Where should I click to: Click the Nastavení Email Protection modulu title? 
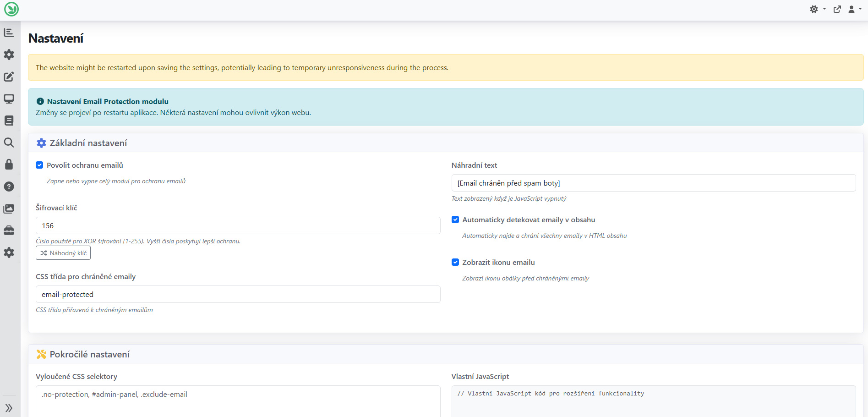[x=108, y=101]
